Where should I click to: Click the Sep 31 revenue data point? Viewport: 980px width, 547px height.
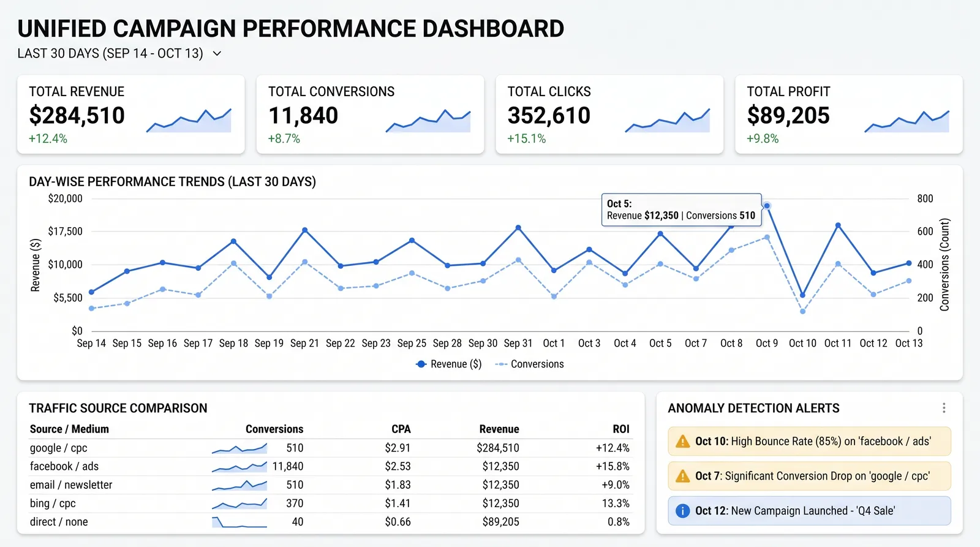pyautogui.click(x=518, y=227)
